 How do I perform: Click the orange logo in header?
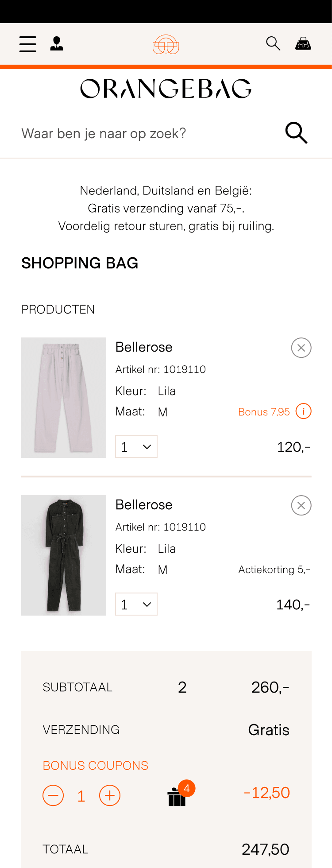click(x=166, y=44)
